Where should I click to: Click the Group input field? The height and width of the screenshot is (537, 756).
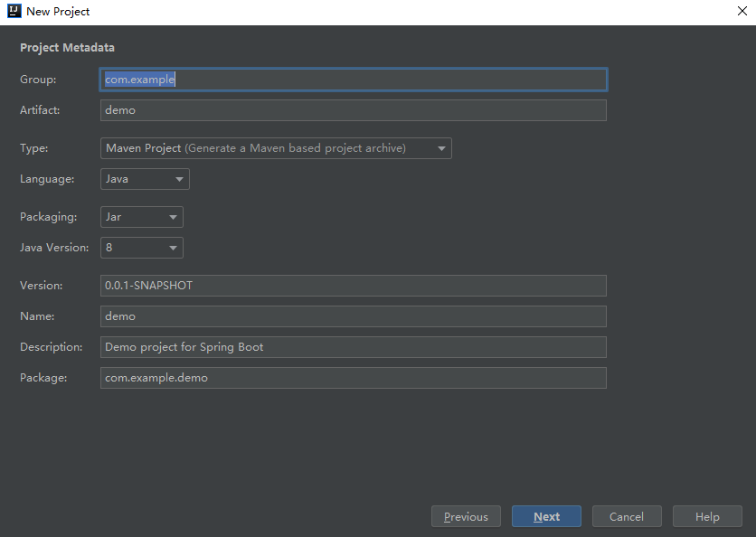coord(353,80)
